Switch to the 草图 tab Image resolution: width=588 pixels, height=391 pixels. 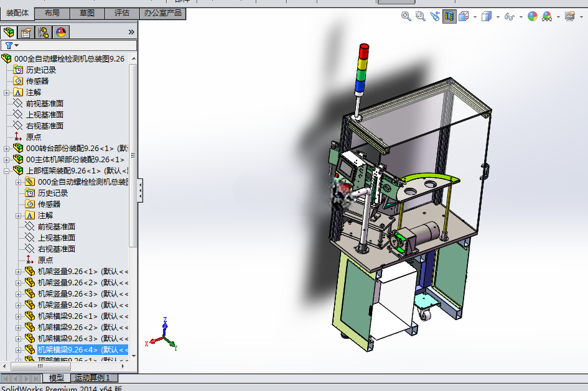tap(87, 14)
